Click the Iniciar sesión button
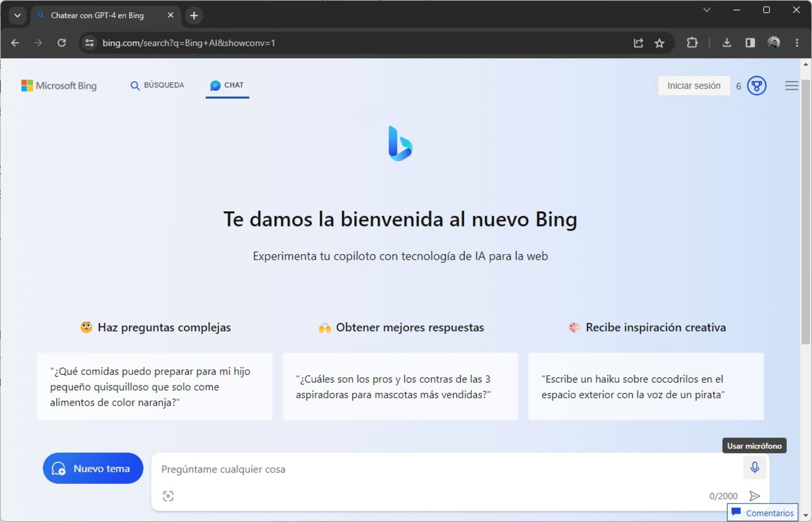This screenshot has height=522, width=812. click(694, 86)
